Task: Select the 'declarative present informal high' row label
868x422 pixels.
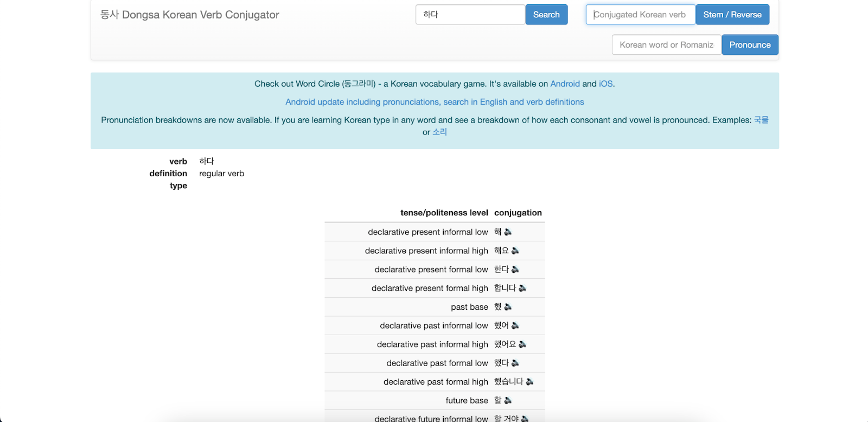Action: [426, 251]
